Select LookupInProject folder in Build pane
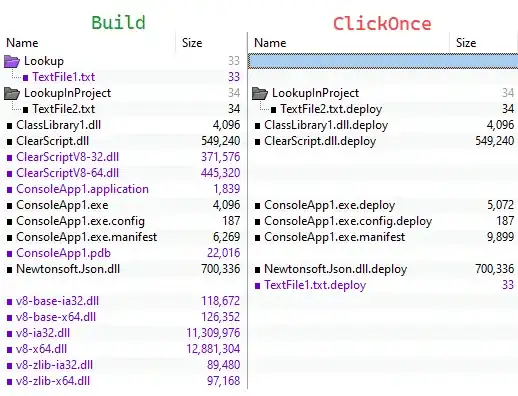Screen dimensions: 518x396 pos(67,93)
